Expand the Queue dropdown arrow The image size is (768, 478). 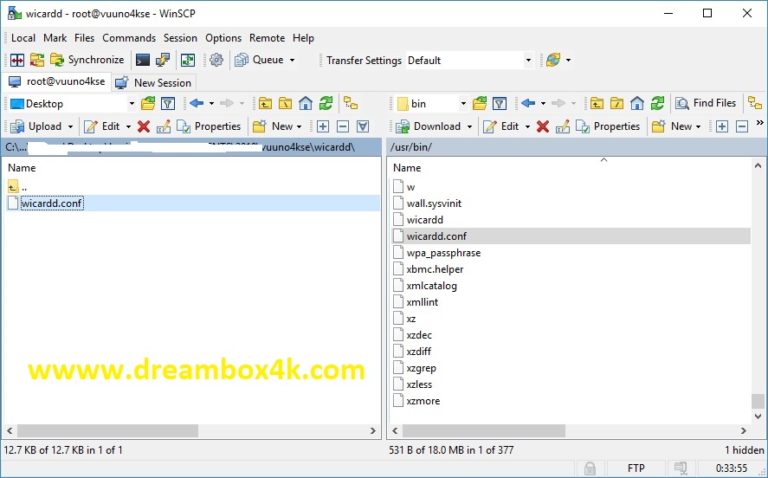coord(292,60)
